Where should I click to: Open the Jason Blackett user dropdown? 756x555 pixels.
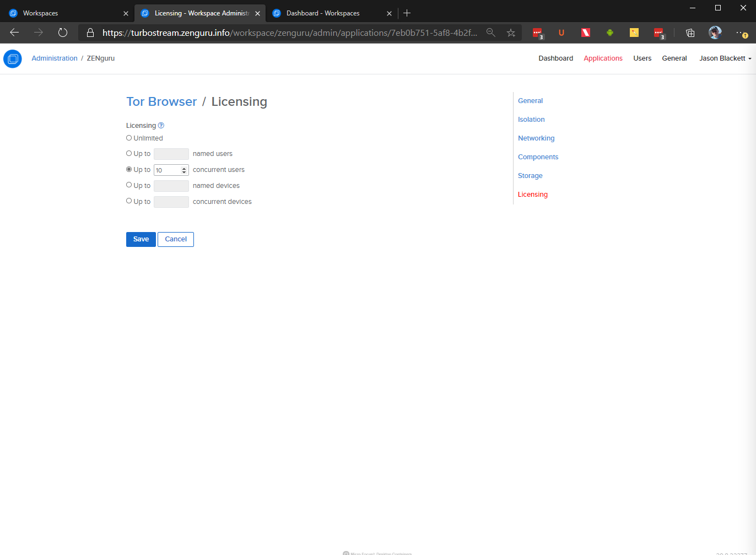tap(725, 58)
